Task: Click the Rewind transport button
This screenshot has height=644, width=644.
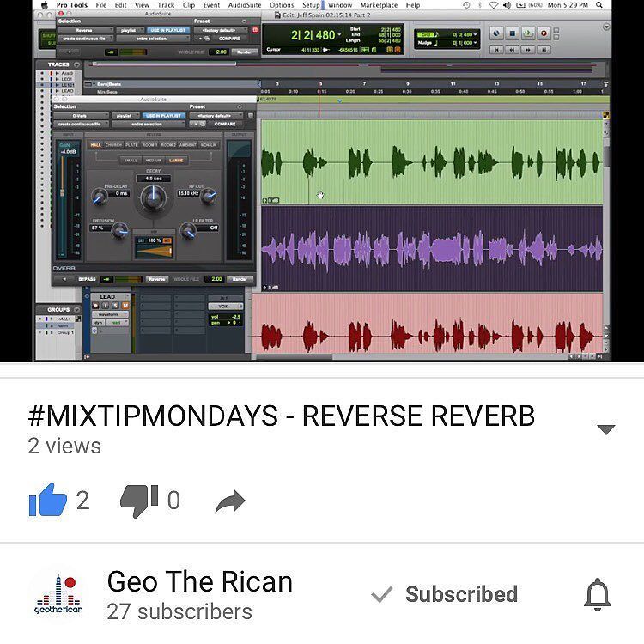Action: [512, 50]
